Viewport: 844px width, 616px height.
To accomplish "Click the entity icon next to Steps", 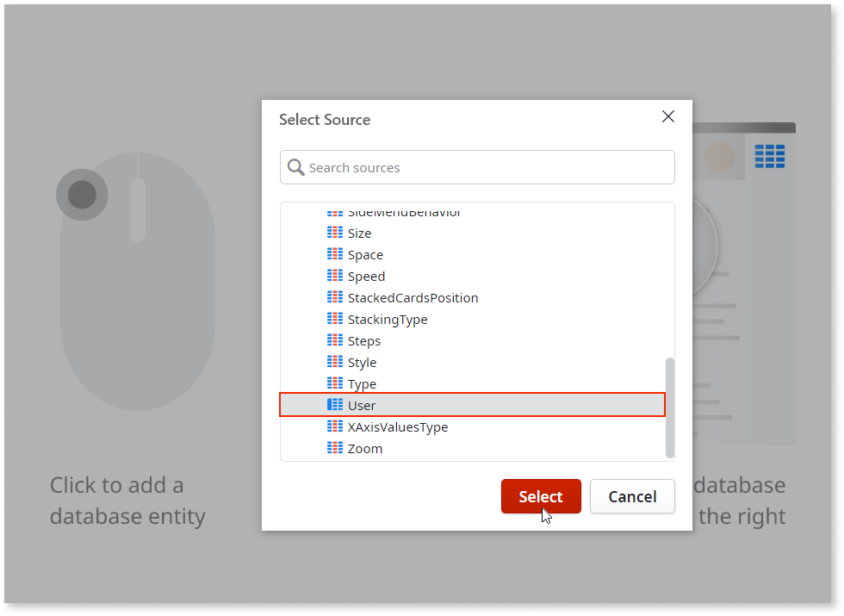I will pos(335,340).
